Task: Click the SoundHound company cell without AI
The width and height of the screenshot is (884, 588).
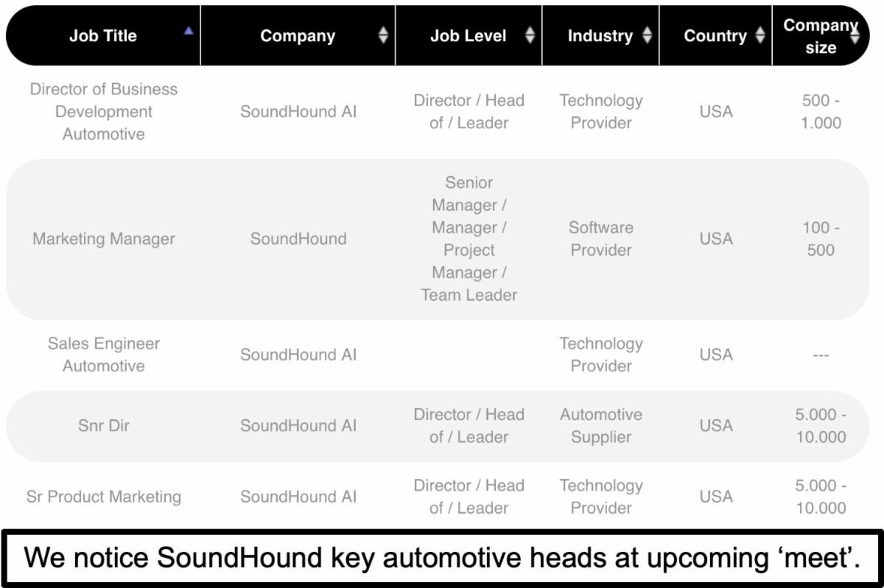Action: pos(298,239)
